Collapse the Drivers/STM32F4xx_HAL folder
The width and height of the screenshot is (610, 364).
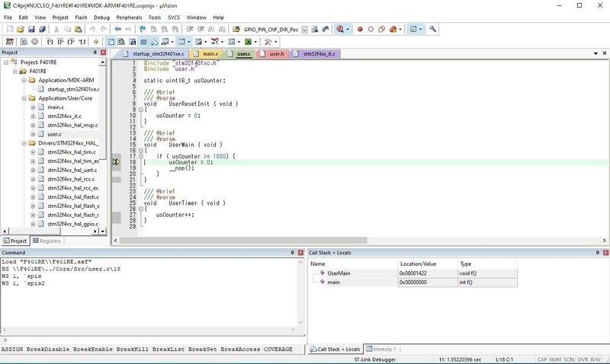tap(24, 143)
